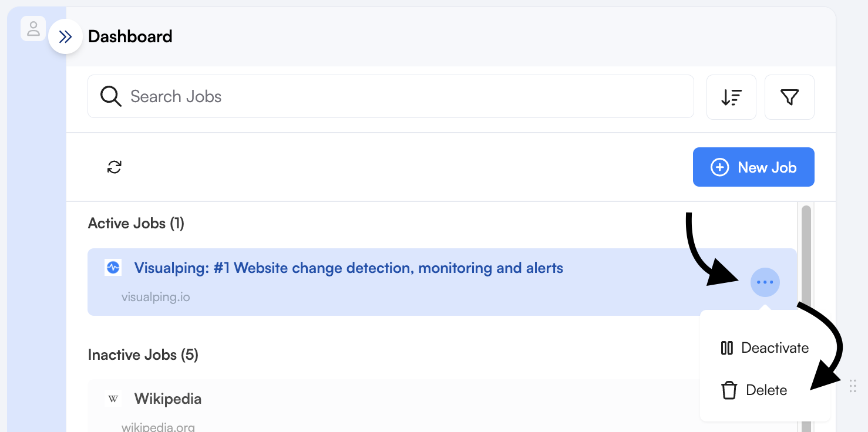Viewport: 868px width, 432px height.
Task: Click the pause icon beside Deactivate
Action: tap(726, 348)
